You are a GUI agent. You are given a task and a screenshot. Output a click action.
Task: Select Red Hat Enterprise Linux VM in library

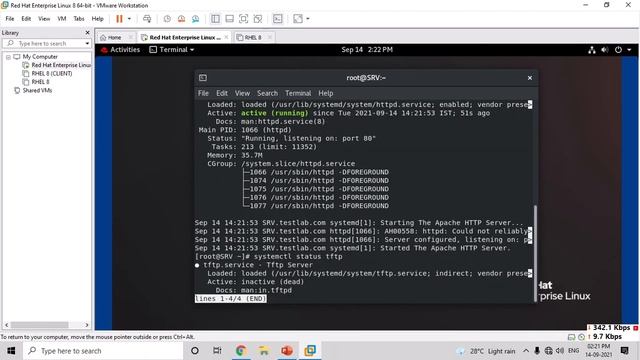point(61,65)
